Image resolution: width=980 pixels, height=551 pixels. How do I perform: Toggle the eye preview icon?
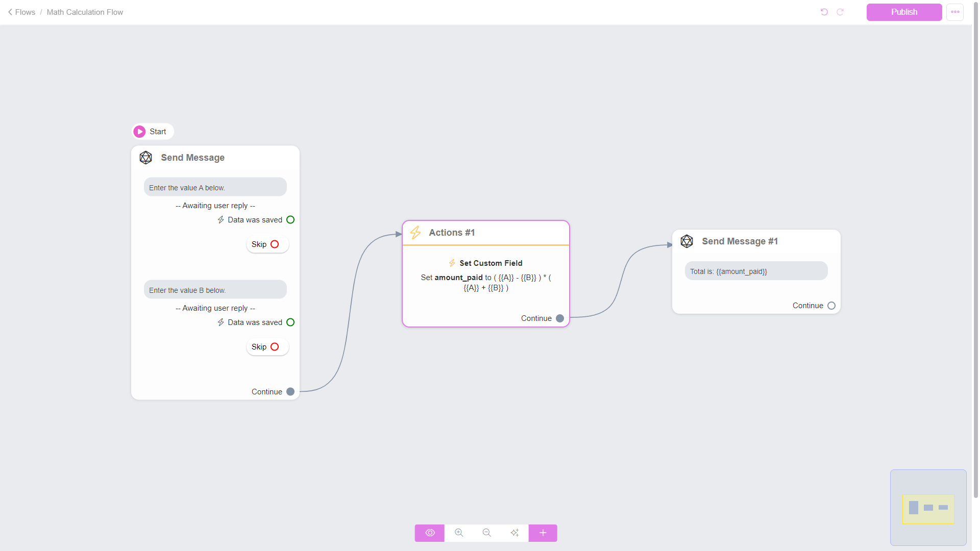coord(430,533)
